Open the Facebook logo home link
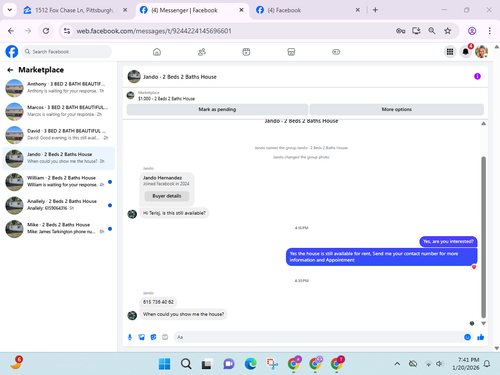 (x=12, y=52)
